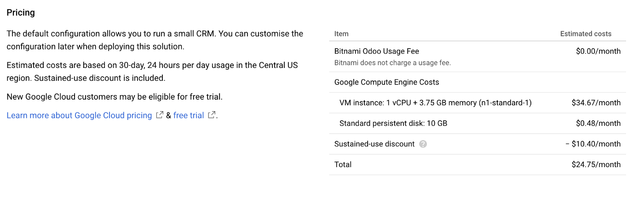The height and width of the screenshot is (197, 644).
Task: Click the Item column header
Action: click(x=341, y=34)
